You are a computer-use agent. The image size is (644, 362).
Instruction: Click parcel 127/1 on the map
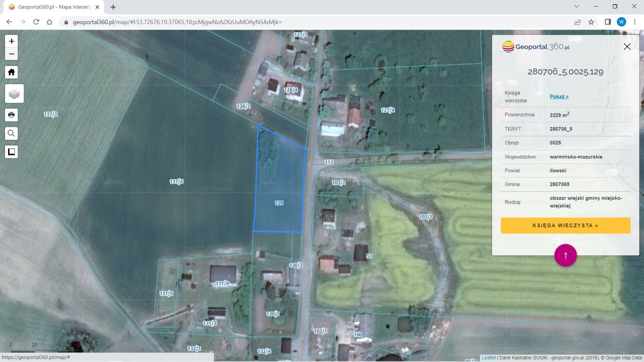pyautogui.click(x=300, y=35)
